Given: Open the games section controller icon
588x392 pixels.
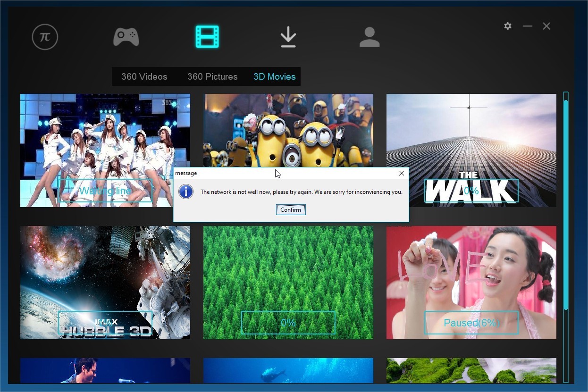Looking at the screenshot, I should click(126, 37).
